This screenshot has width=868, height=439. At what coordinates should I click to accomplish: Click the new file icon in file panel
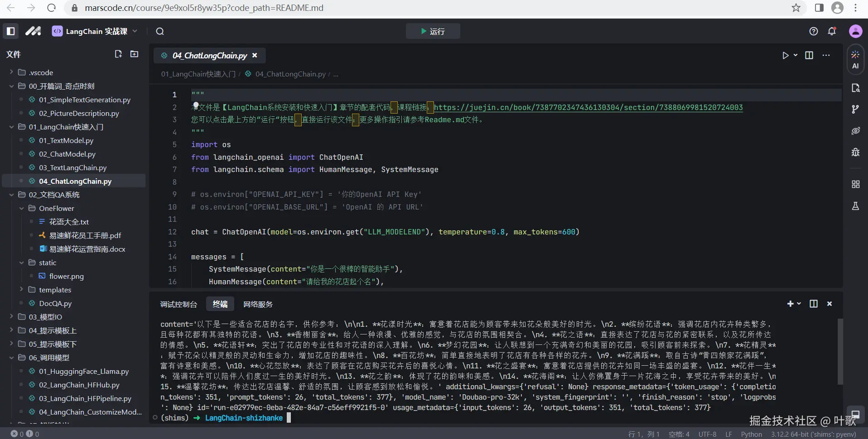[x=118, y=54]
